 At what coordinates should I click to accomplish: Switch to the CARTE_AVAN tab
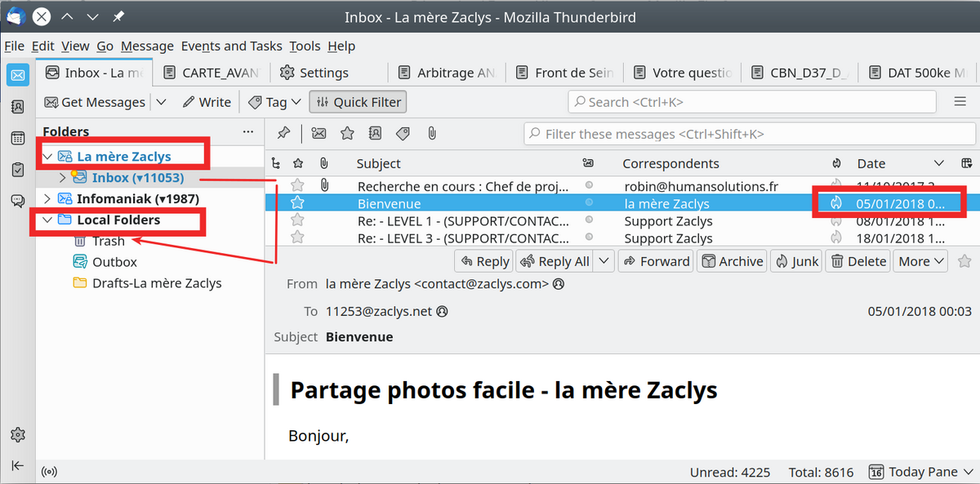212,73
